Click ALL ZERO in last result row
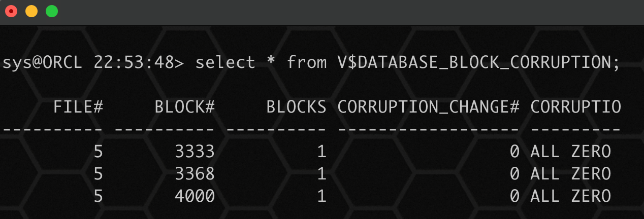The height and width of the screenshot is (219, 644). (571, 196)
